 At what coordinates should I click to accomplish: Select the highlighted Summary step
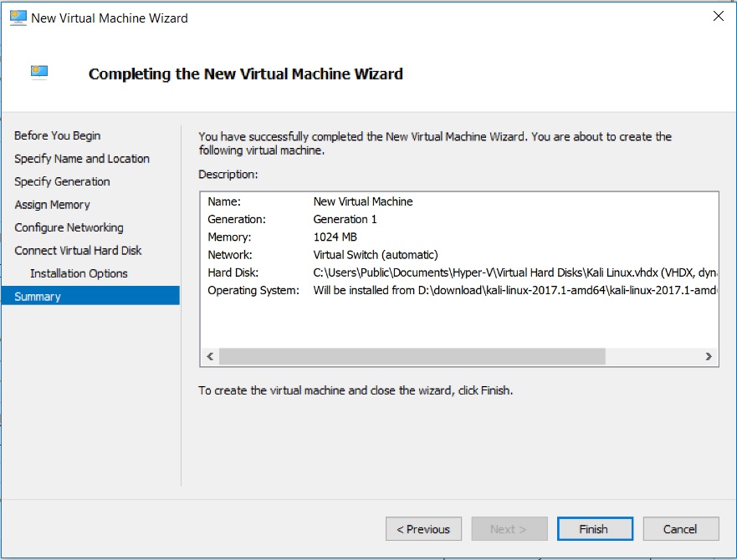90,296
